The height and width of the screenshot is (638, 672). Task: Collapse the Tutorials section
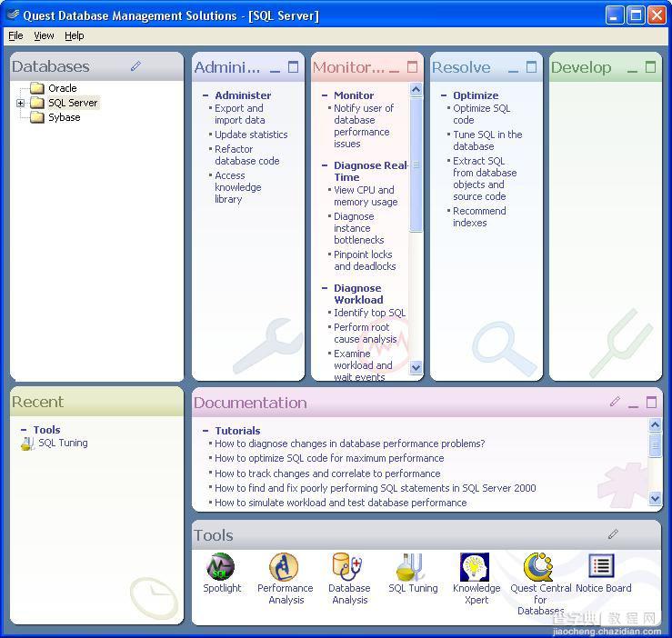206,431
